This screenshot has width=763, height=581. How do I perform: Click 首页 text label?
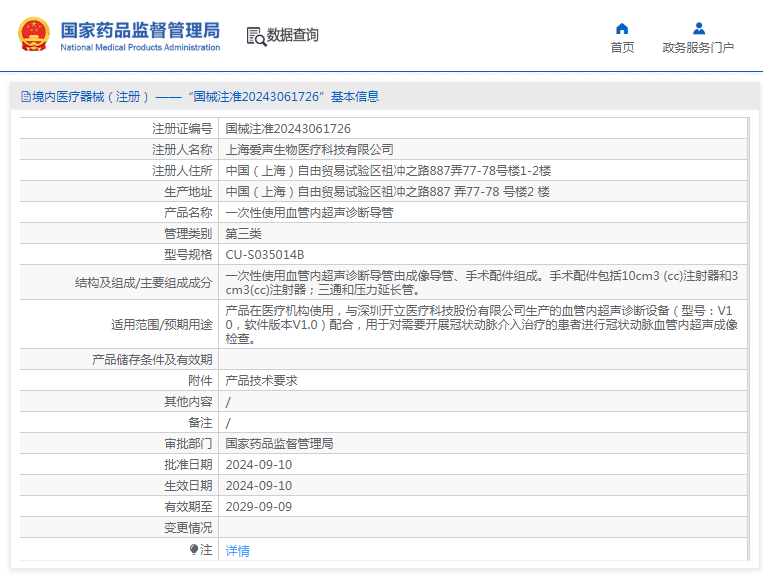coord(622,47)
